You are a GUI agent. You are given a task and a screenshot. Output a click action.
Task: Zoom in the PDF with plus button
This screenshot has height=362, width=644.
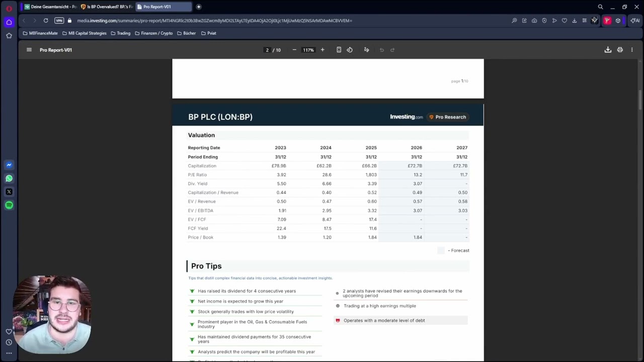pos(323,50)
